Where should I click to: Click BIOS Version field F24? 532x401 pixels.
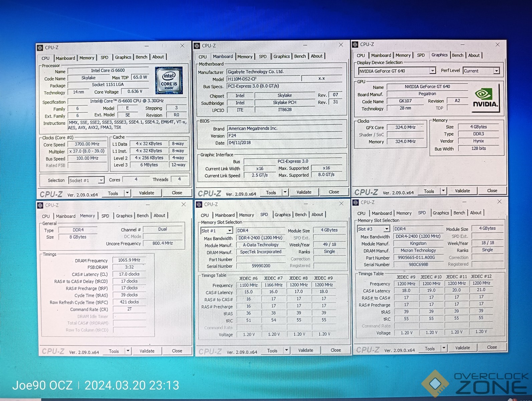[285, 135]
